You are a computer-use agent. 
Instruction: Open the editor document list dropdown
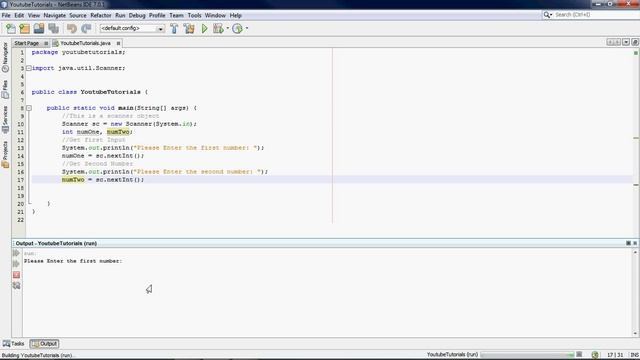[626, 42]
